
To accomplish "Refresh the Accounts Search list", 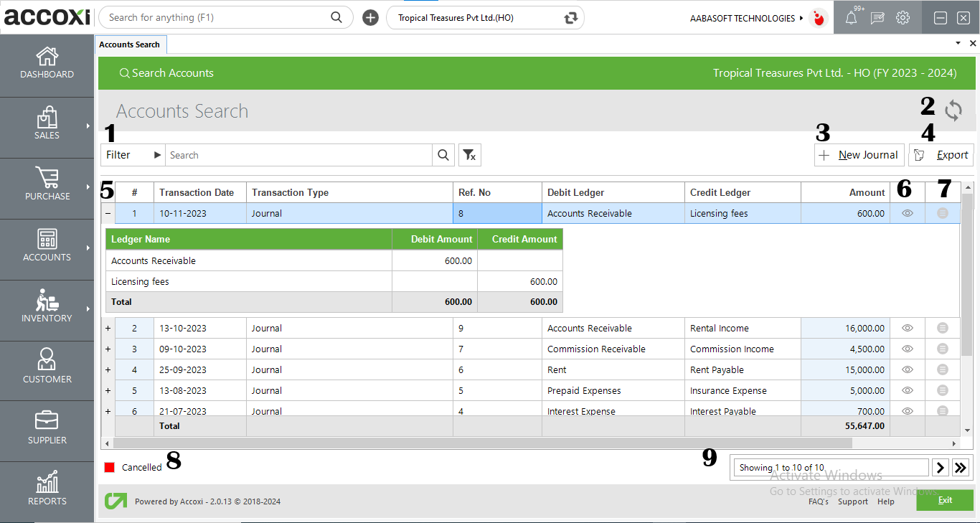I will coord(953,111).
